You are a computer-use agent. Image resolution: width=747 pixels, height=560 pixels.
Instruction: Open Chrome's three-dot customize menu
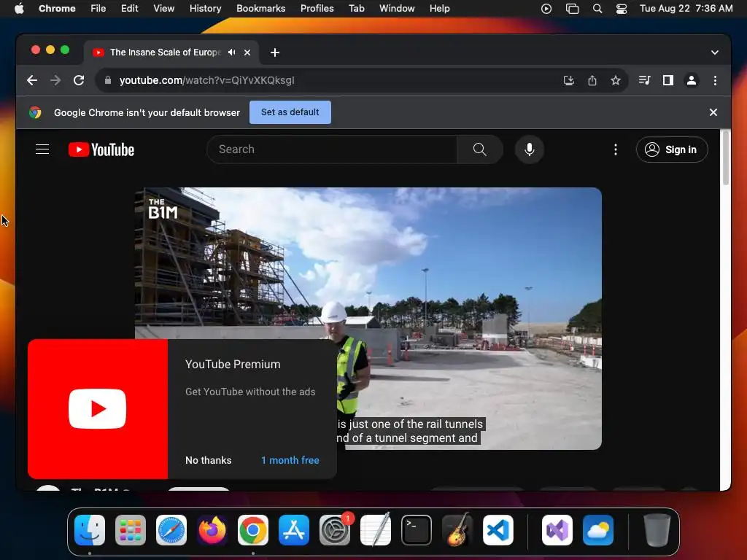(715, 80)
